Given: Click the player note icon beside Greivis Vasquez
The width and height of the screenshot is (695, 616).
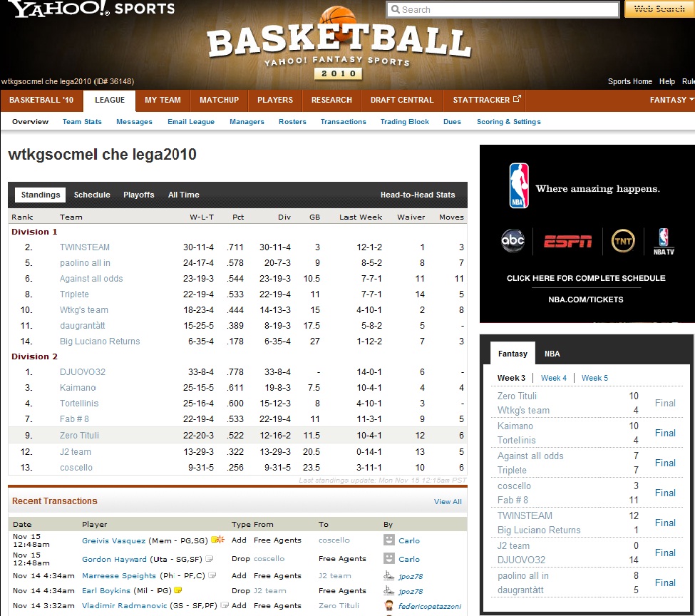Looking at the screenshot, I should 215,540.
